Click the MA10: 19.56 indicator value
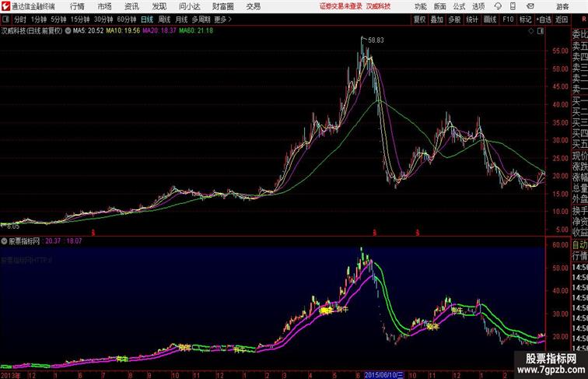 click(123, 31)
